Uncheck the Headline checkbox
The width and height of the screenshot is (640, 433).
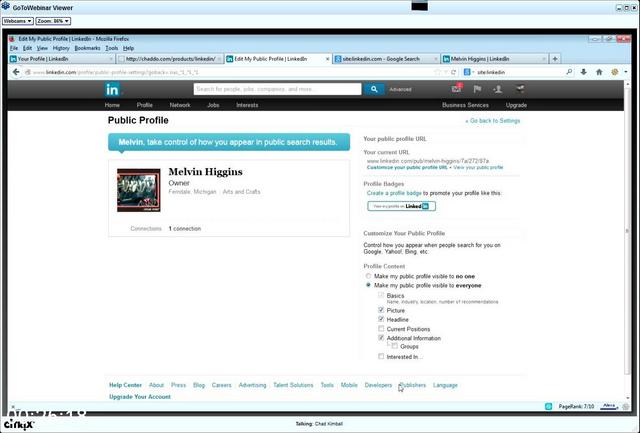point(381,319)
